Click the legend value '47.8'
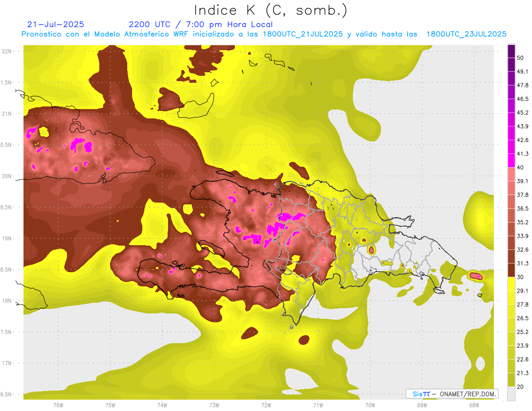 click(x=523, y=85)
